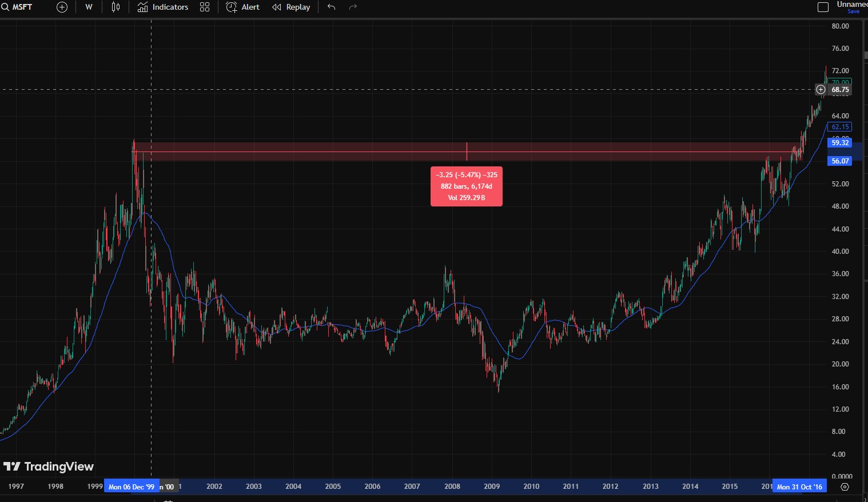The width and height of the screenshot is (868, 502).
Task: Click the red measurement info box
Action: click(467, 186)
